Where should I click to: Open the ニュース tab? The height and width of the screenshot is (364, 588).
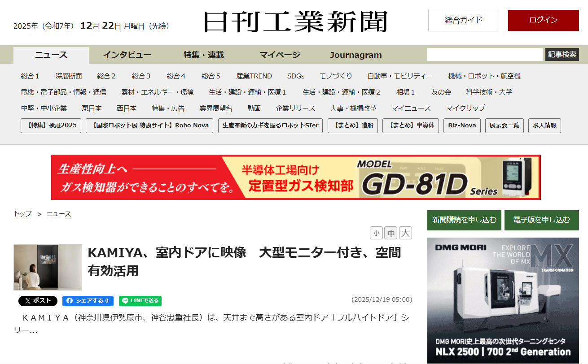(x=51, y=55)
